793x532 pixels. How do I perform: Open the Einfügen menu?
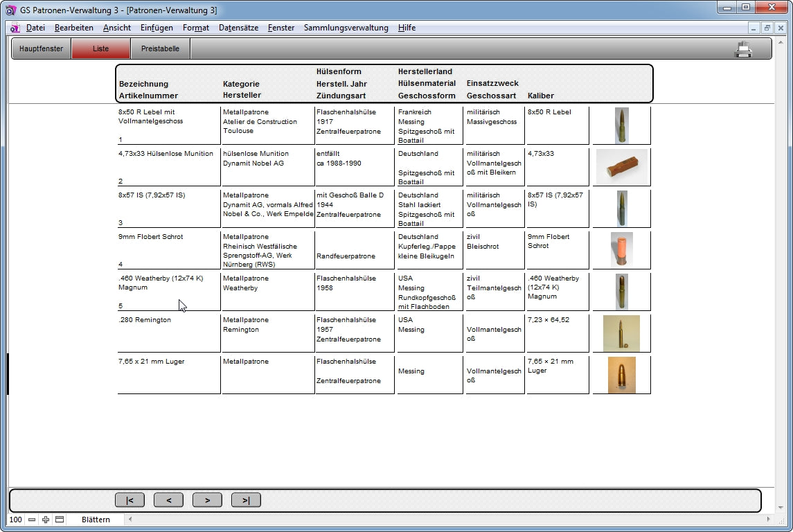pyautogui.click(x=157, y=28)
